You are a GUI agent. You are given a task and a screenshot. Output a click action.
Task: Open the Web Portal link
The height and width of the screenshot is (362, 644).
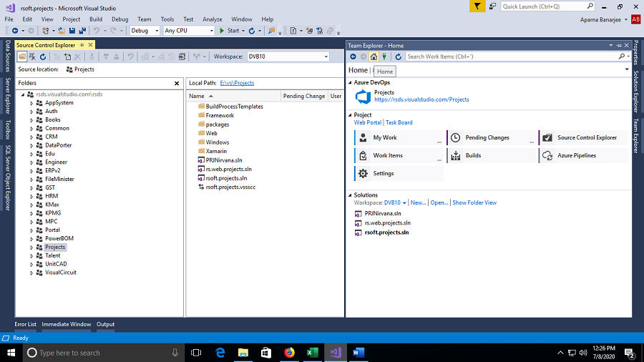click(x=368, y=122)
